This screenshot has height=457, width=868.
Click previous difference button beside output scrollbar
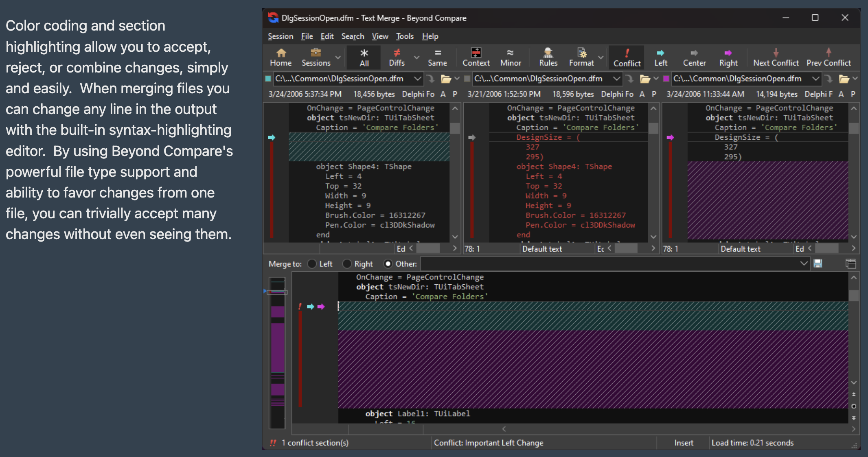[x=854, y=394]
